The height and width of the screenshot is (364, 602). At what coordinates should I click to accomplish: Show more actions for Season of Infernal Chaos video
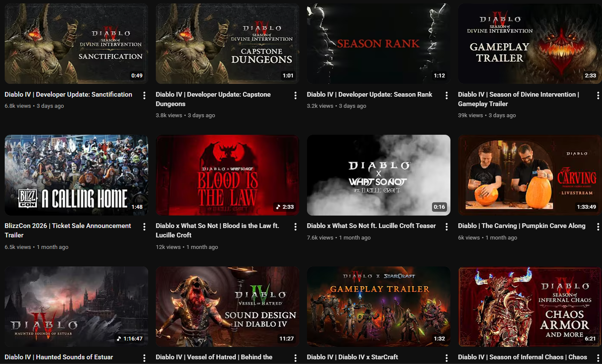point(598,358)
